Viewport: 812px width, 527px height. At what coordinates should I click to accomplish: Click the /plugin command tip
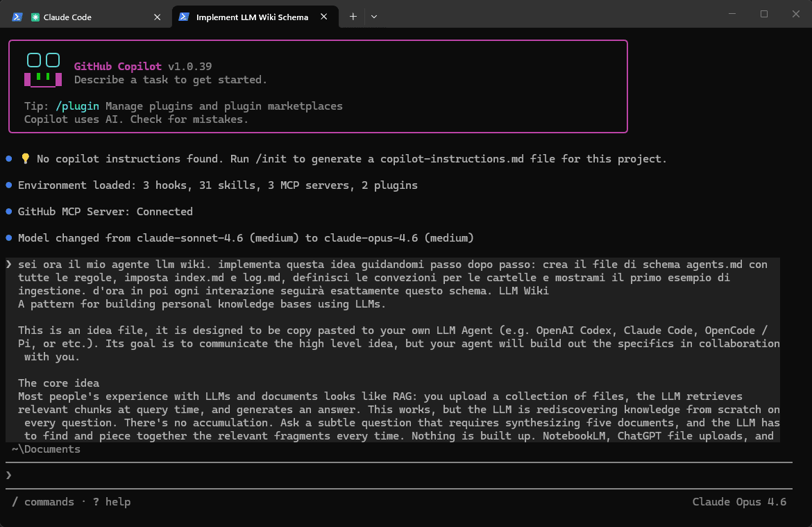tap(77, 106)
